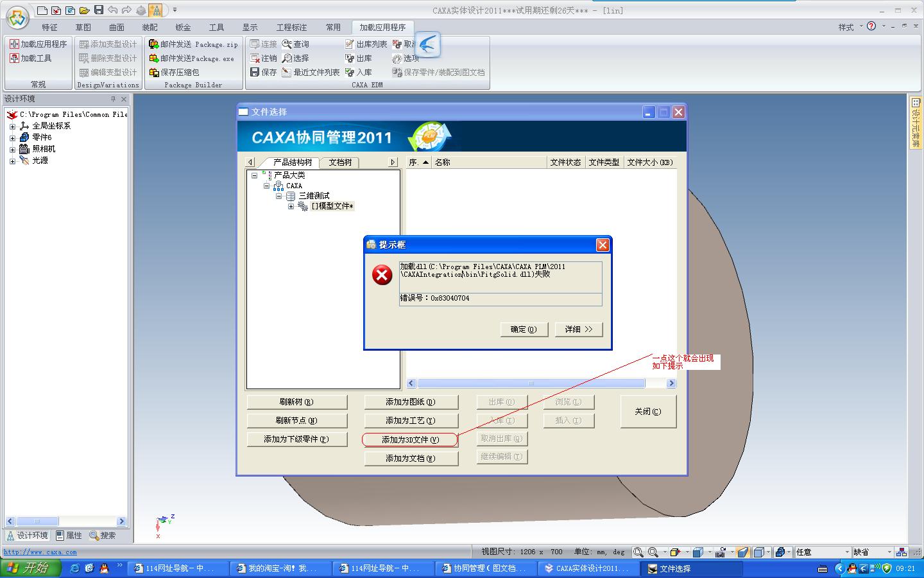Open 出库列表 in CAXA EDM

[x=366, y=44]
